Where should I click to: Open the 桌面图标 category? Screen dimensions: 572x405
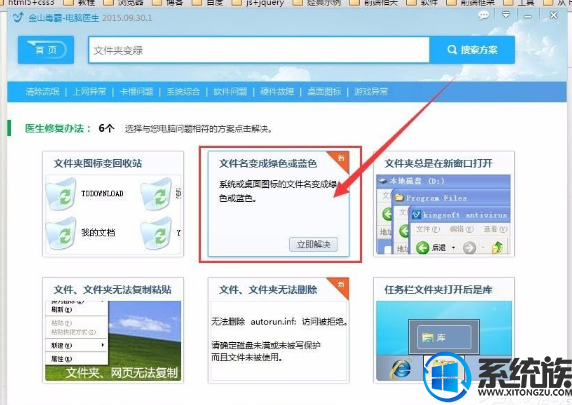(324, 92)
